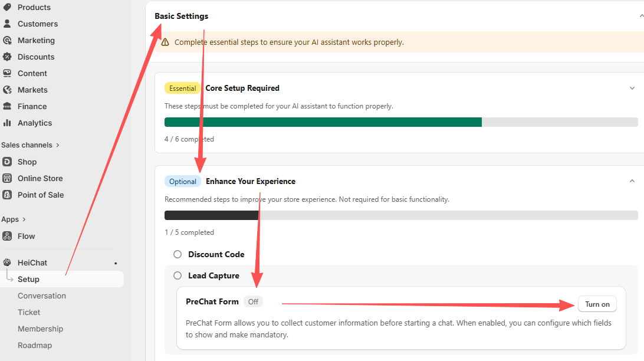Click the Products tag icon in sidebar

click(7, 7)
